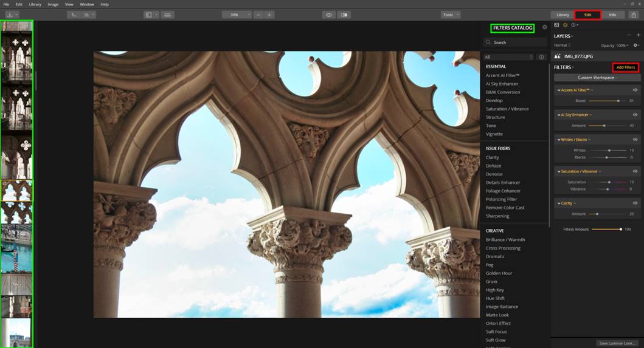Collapse the Saturation / Vibrance section
The height and width of the screenshot is (348, 644).
(559, 171)
